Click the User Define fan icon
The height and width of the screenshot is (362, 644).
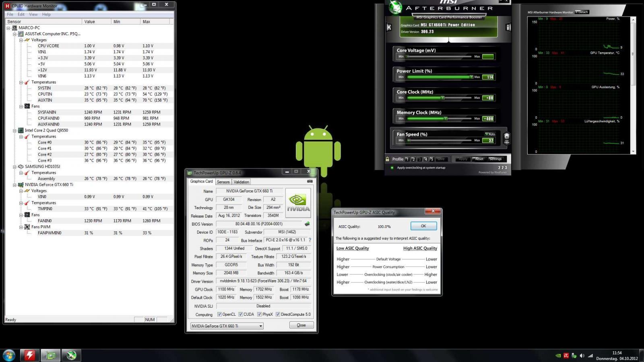(507, 138)
